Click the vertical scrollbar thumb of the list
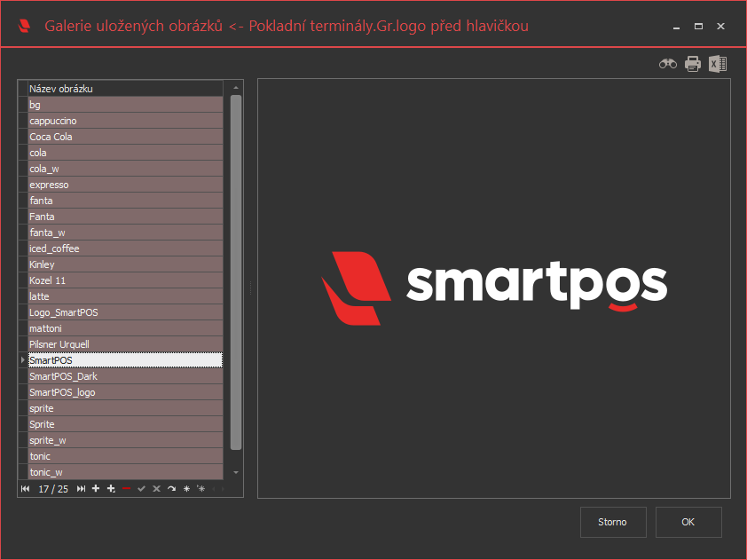 (x=236, y=272)
